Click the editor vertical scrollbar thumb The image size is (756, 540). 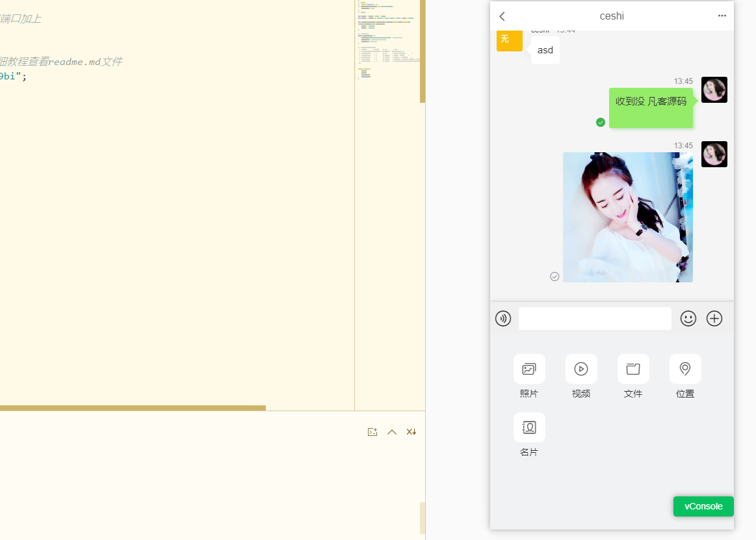coord(423,51)
